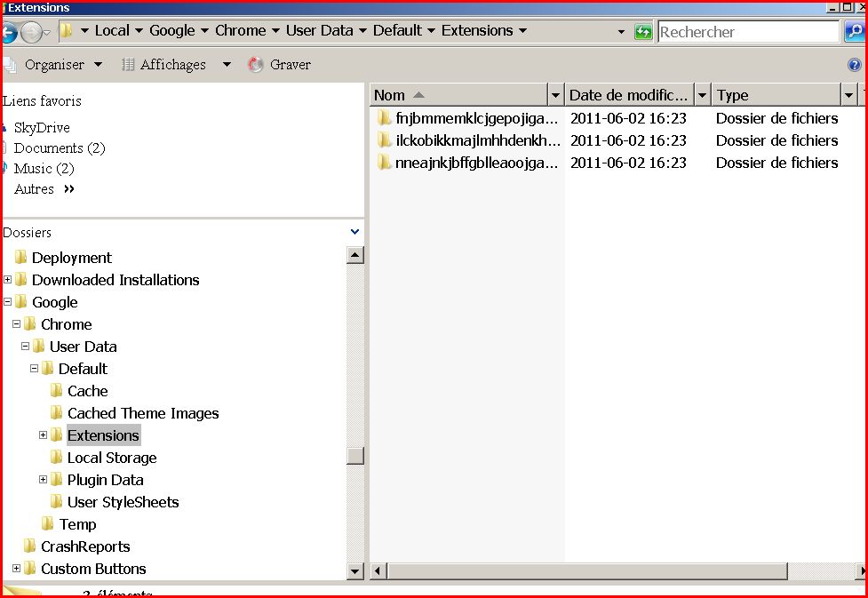Click the back navigation arrow button
Image resolution: width=868 pixels, height=598 pixels.
pyautogui.click(x=9, y=34)
